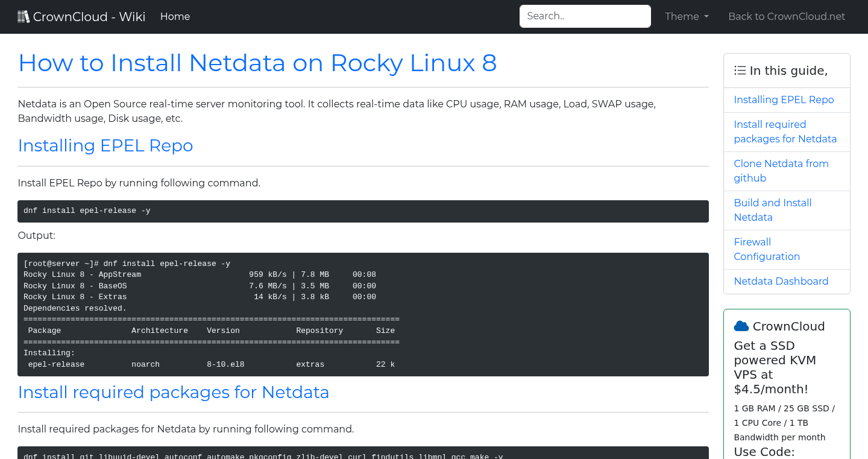This screenshot has width=868, height=459.
Task: Click inside the Search input field
Action: (584, 16)
